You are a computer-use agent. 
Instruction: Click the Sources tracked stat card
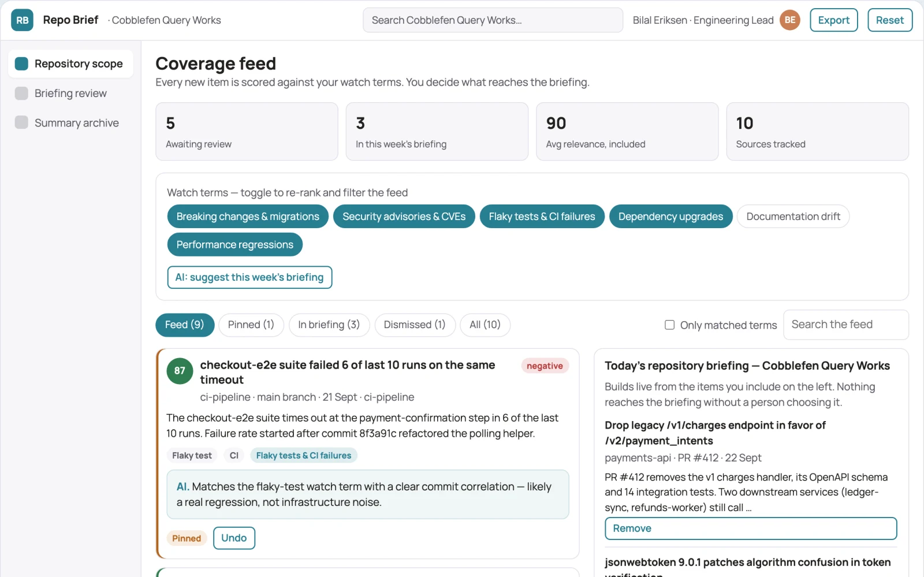coord(818,132)
